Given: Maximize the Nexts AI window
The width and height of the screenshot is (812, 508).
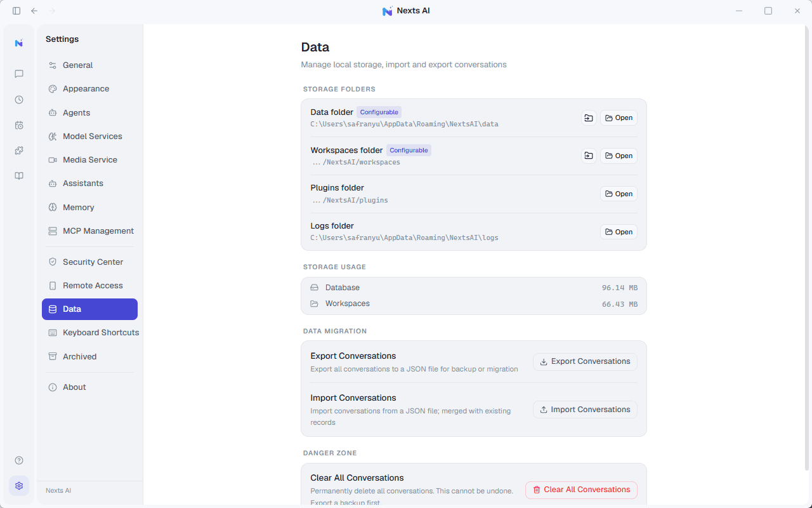Looking at the screenshot, I should pyautogui.click(x=768, y=11).
